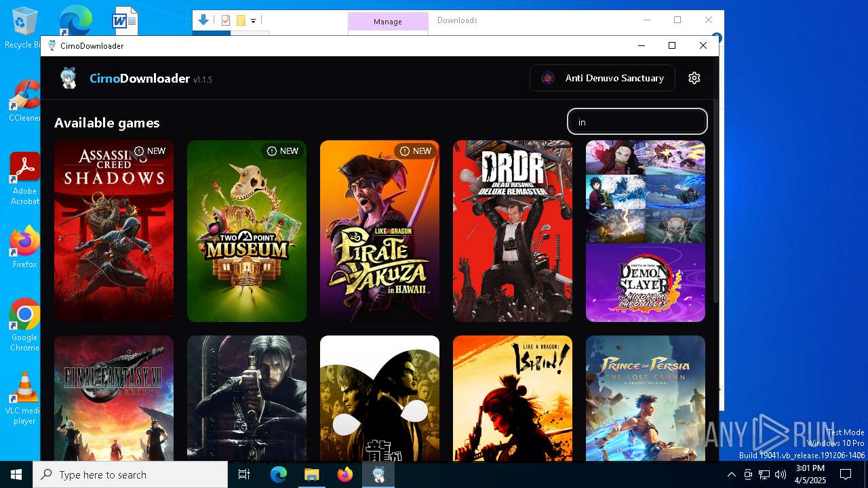This screenshot has height=488, width=868.
Task: Open File Explorer from the taskbar
Action: pyautogui.click(x=311, y=474)
